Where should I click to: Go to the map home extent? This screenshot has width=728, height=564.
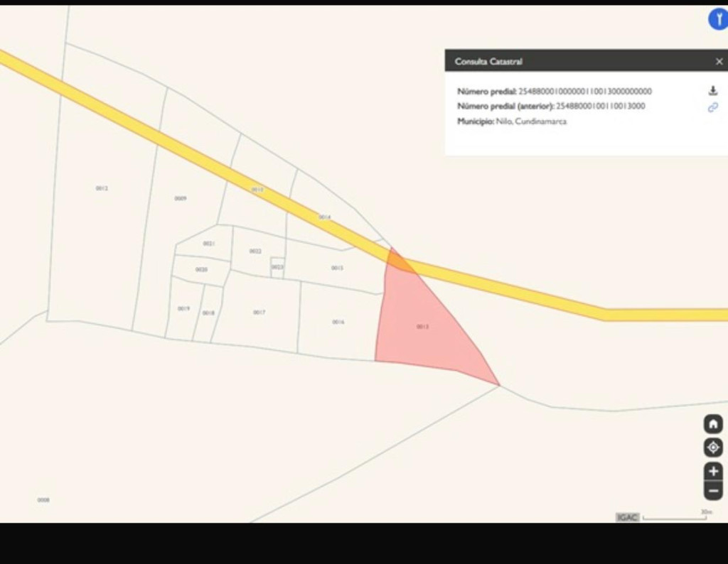[x=713, y=424]
